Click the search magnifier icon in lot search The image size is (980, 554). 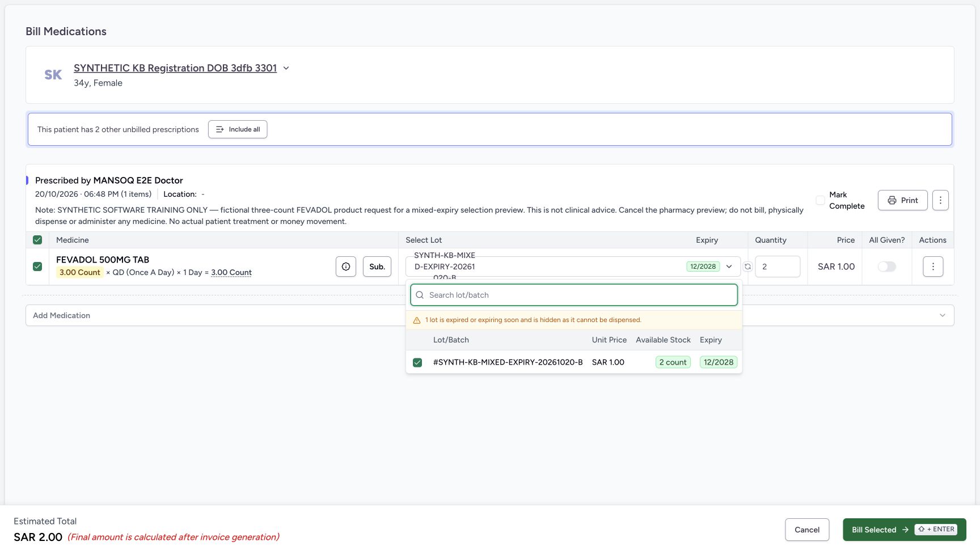click(420, 295)
